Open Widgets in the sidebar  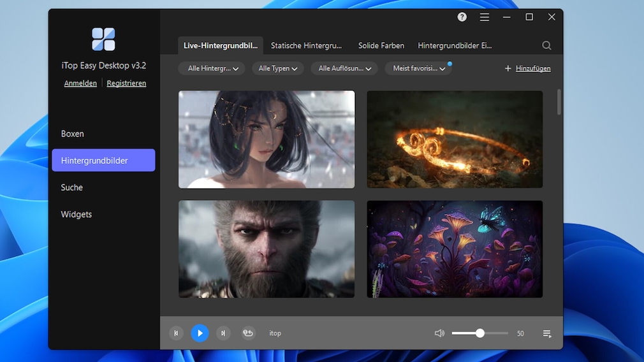point(103,214)
